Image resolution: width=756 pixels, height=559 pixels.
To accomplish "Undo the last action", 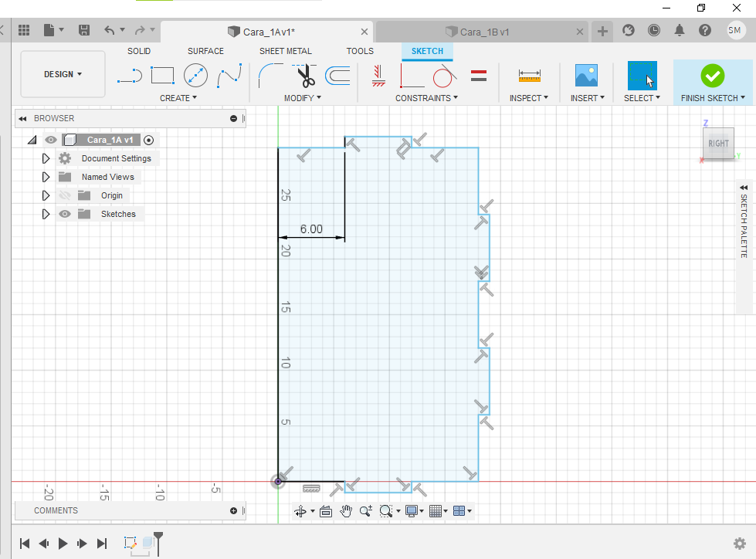I will click(x=110, y=30).
